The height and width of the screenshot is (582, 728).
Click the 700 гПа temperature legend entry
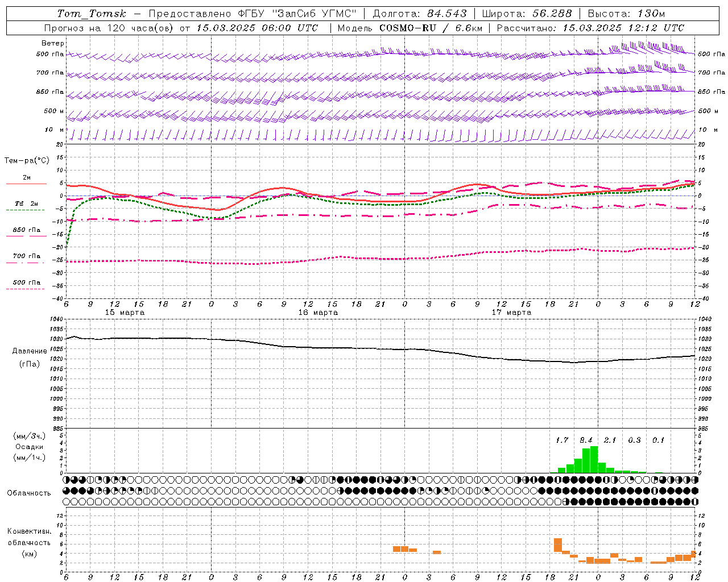(26, 256)
